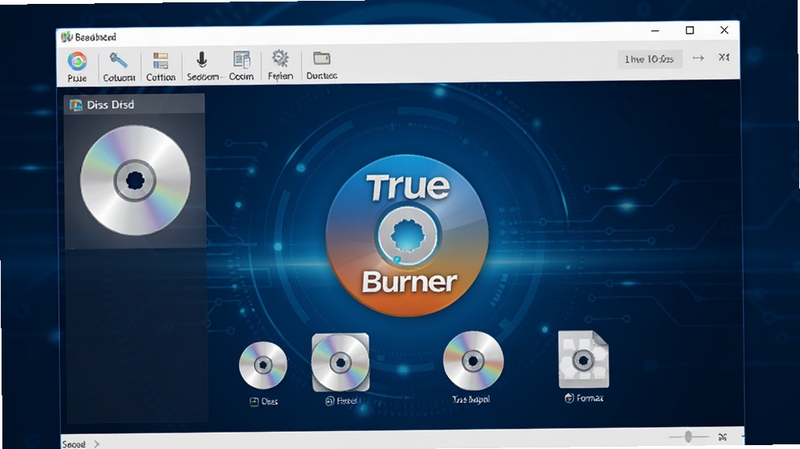Open the gear settings icon in toolbar
This screenshot has height=449, width=800.
tap(280, 59)
